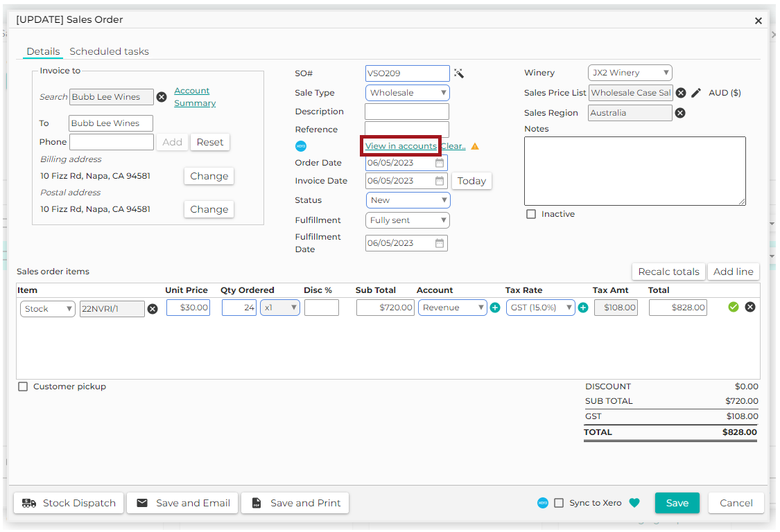Click the Tax Amt $108.00 field

(616, 308)
